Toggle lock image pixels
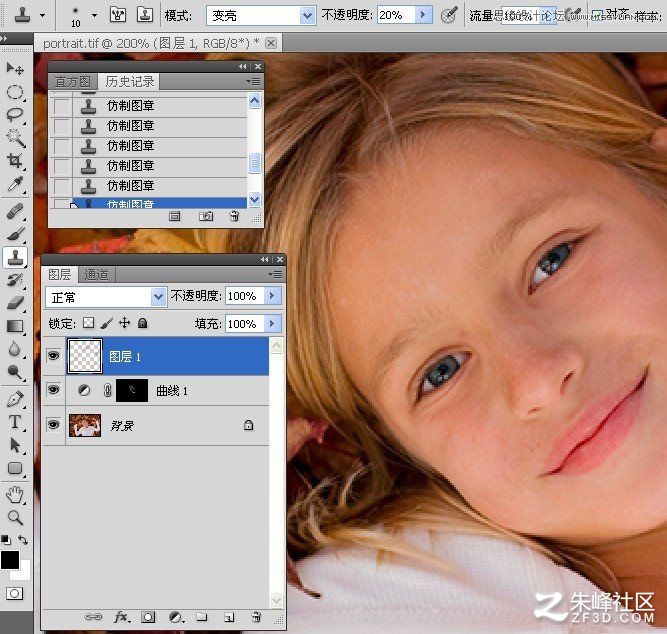 [x=107, y=323]
